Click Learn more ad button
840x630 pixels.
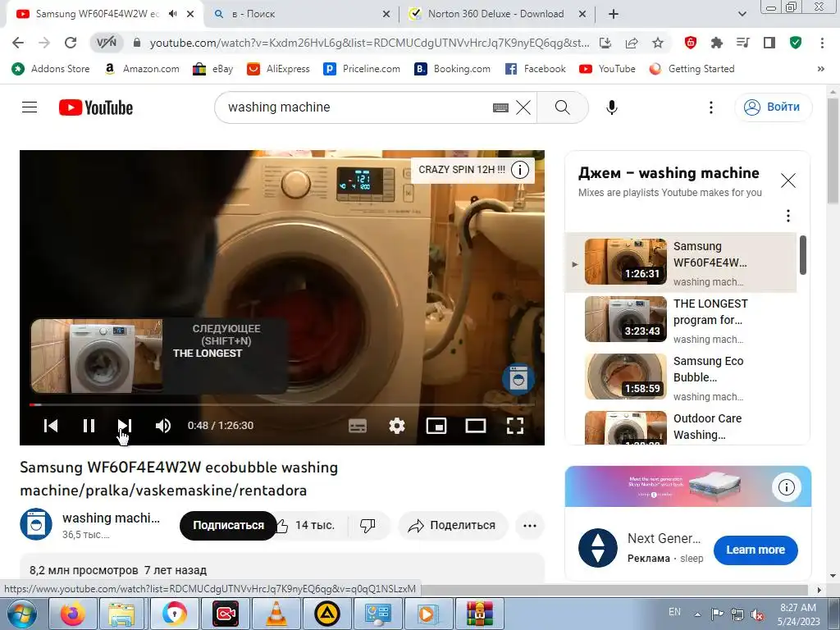pos(756,550)
